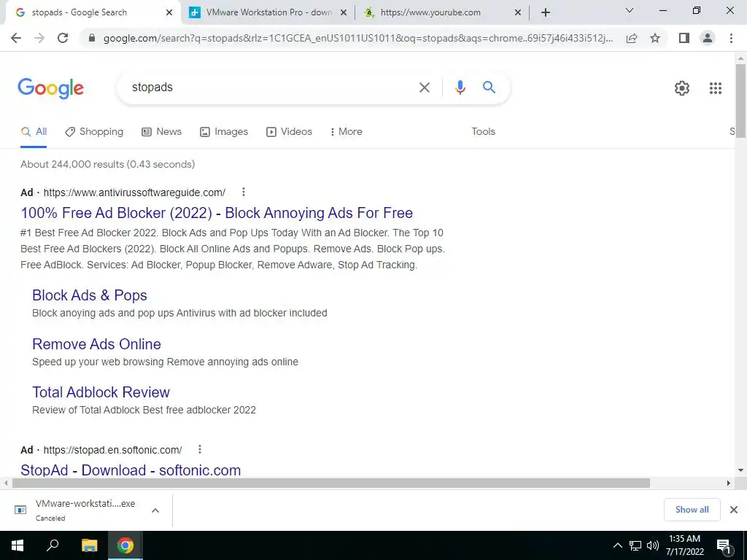The height and width of the screenshot is (560, 747).
Task: Close the downloads bar
Action: (x=734, y=510)
